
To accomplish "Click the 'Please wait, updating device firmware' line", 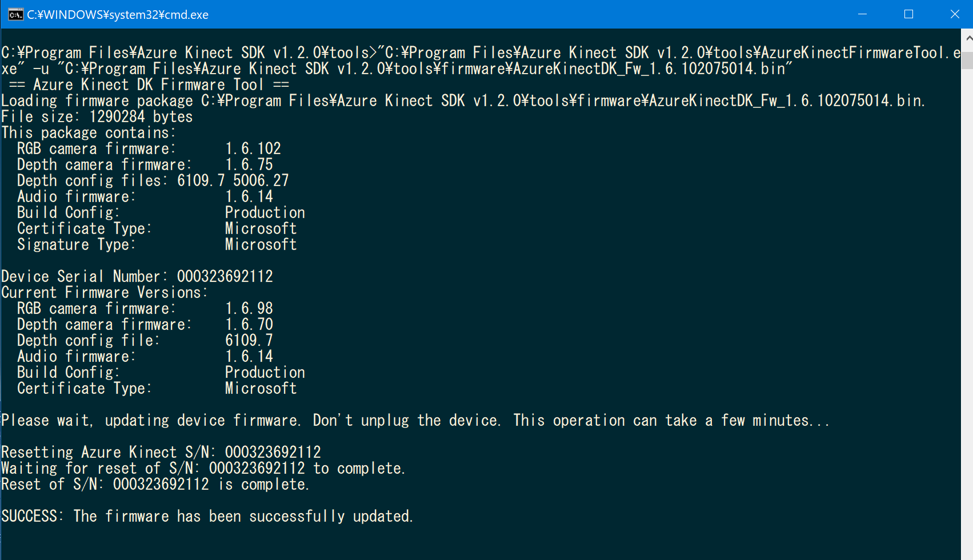I will pos(415,421).
